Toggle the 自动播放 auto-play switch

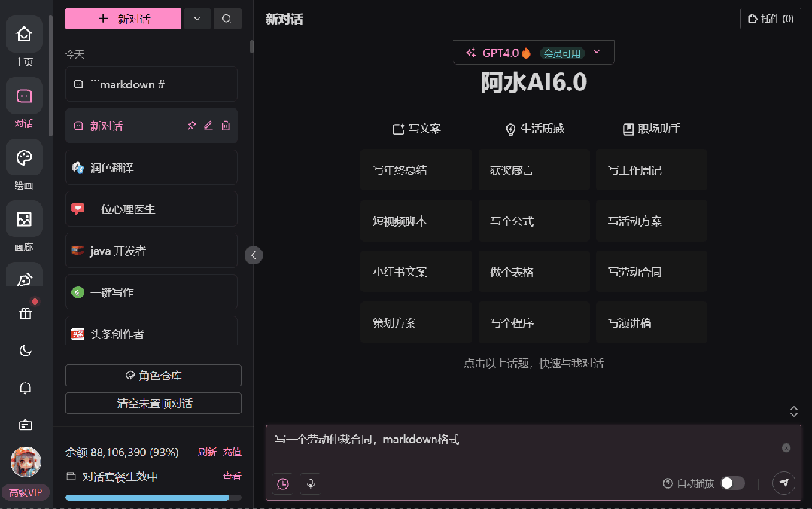(x=732, y=483)
